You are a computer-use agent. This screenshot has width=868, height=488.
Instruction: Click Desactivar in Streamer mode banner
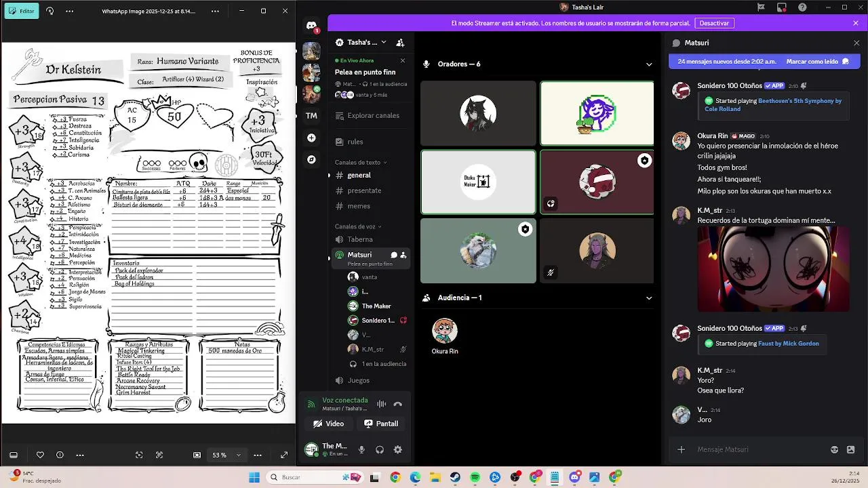click(714, 23)
